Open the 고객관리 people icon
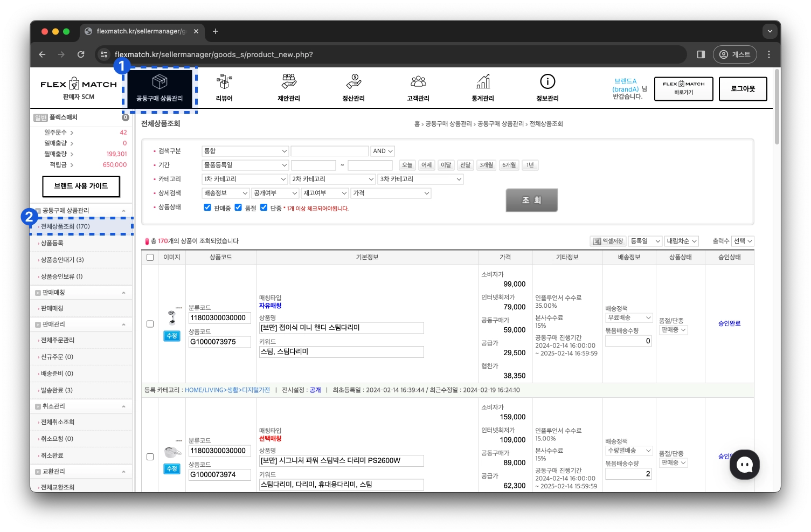 (418, 82)
